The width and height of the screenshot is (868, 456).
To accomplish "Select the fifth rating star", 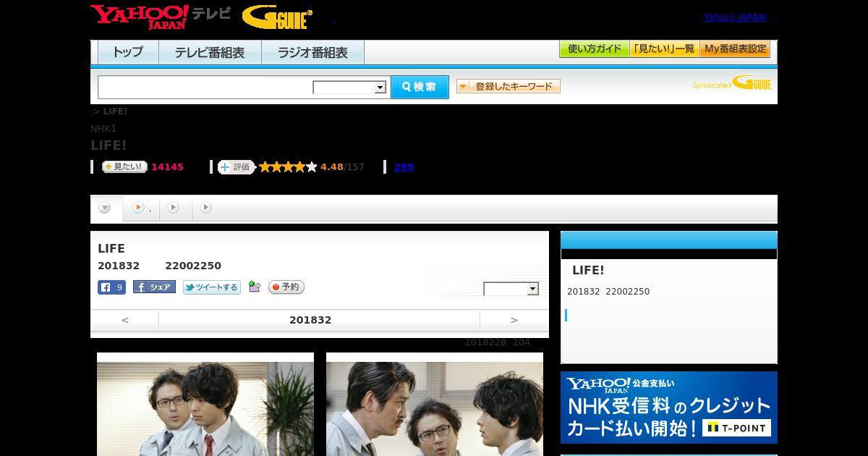I will click(312, 166).
